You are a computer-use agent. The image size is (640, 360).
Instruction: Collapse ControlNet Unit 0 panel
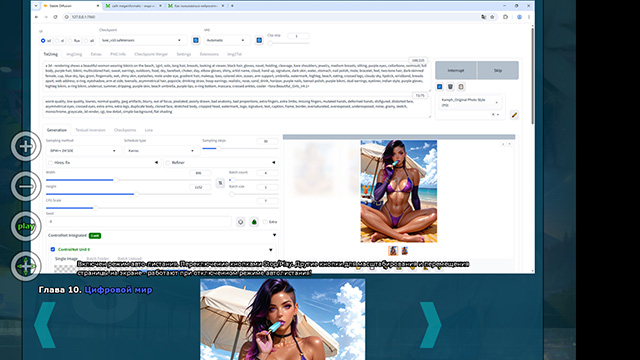tap(271, 250)
